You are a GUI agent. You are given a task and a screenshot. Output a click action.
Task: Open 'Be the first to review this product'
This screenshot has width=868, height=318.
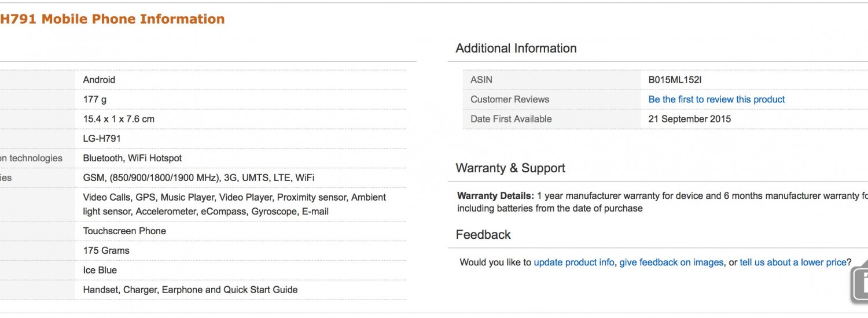tap(716, 99)
